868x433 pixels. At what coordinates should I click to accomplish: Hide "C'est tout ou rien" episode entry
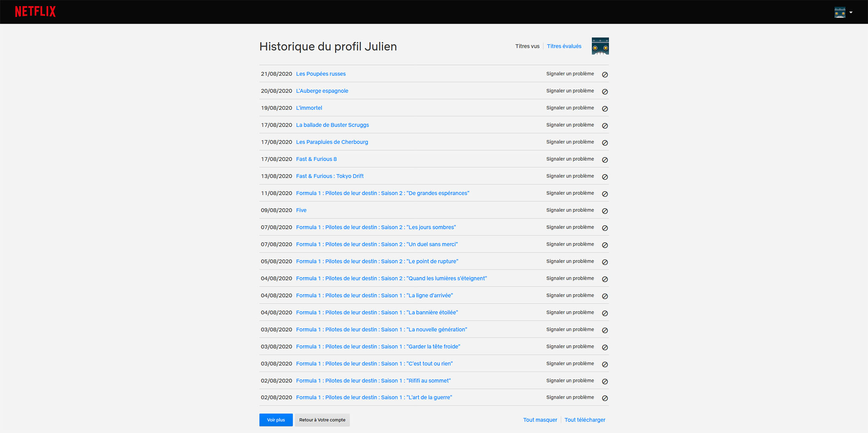click(605, 364)
